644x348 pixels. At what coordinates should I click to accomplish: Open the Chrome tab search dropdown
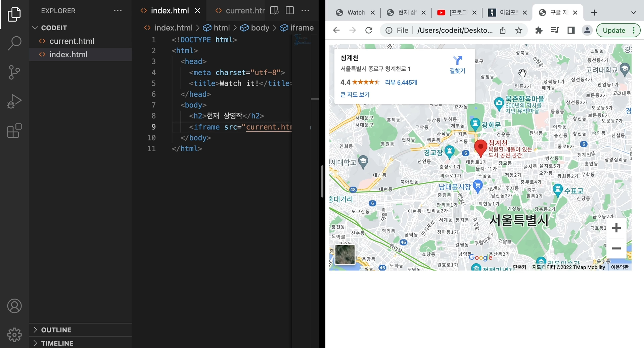(x=633, y=13)
